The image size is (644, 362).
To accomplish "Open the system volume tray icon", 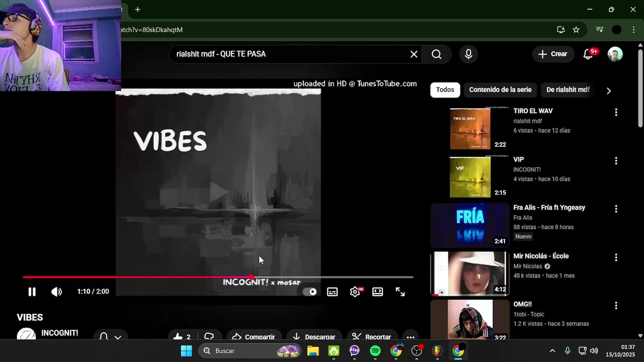I will [594, 351].
